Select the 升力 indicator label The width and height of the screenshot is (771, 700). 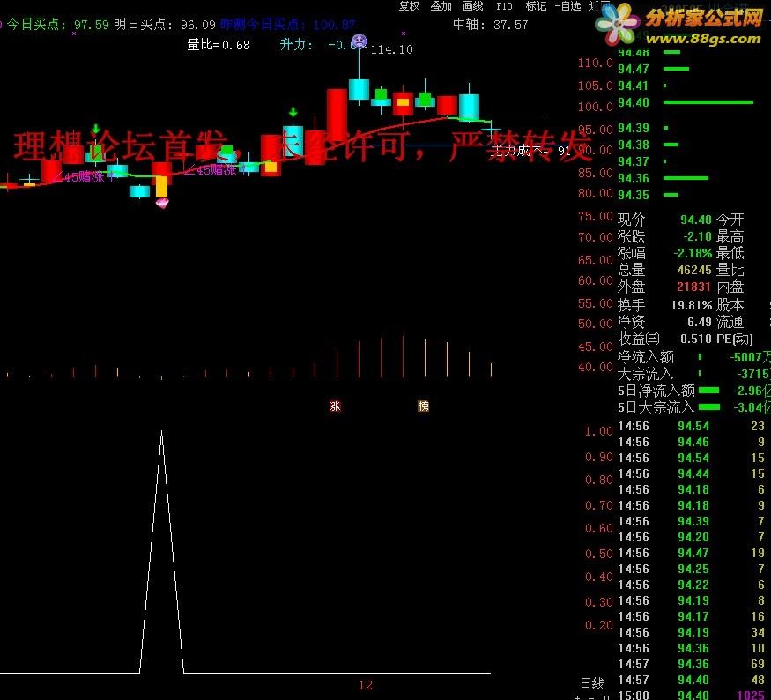tap(296, 45)
